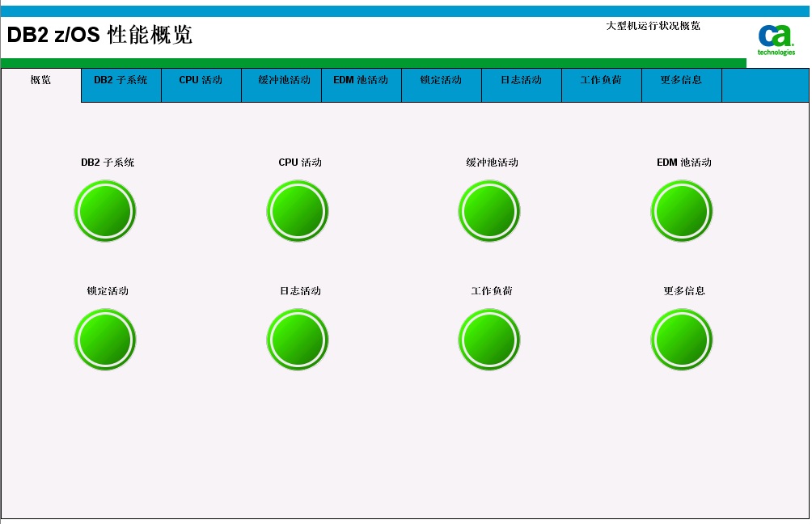Open the 日志活动 tab
This screenshot has width=812, height=524.
[522, 85]
